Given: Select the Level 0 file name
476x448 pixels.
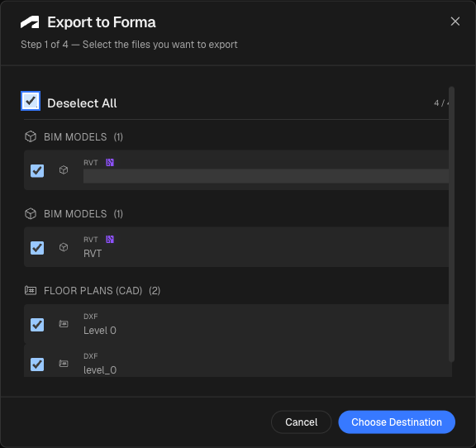Looking at the screenshot, I should [100, 331].
